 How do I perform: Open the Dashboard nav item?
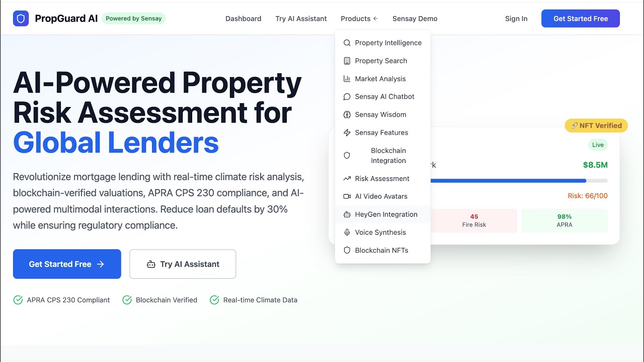point(244,19)
